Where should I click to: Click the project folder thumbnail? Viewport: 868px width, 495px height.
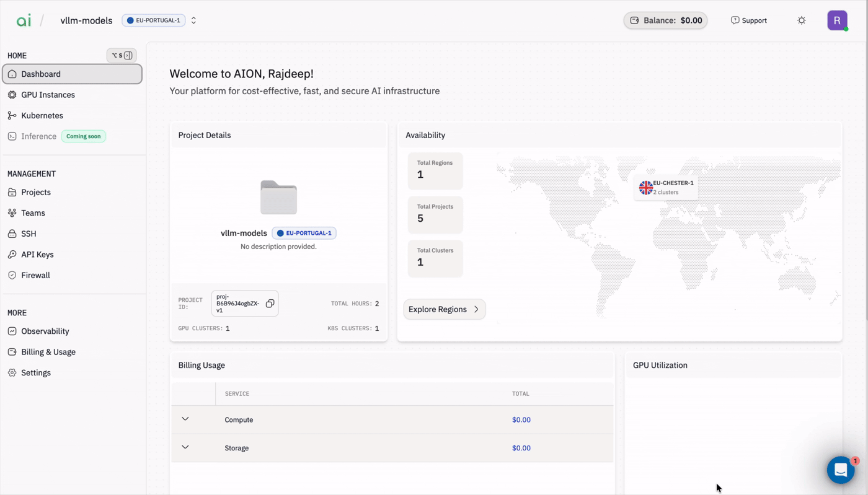278,198
